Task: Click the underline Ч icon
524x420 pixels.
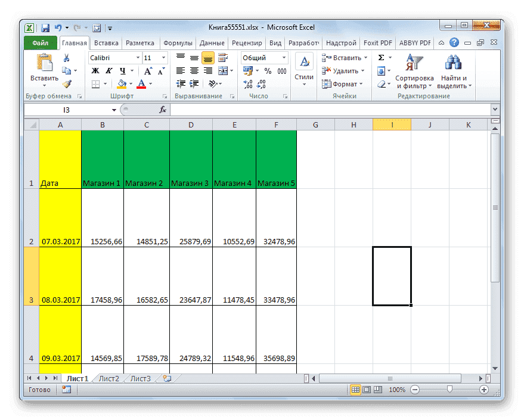Action: coord(122,71)
